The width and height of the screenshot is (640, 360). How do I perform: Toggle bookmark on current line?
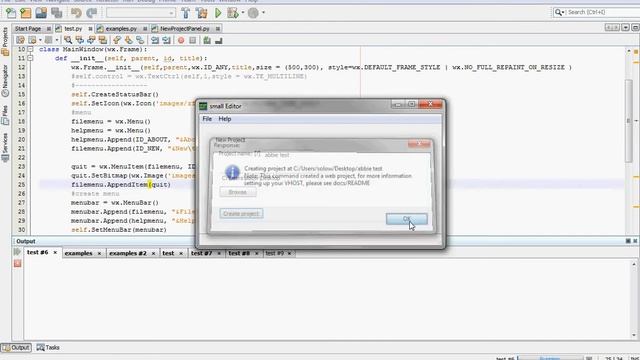(x=140, y=40)
